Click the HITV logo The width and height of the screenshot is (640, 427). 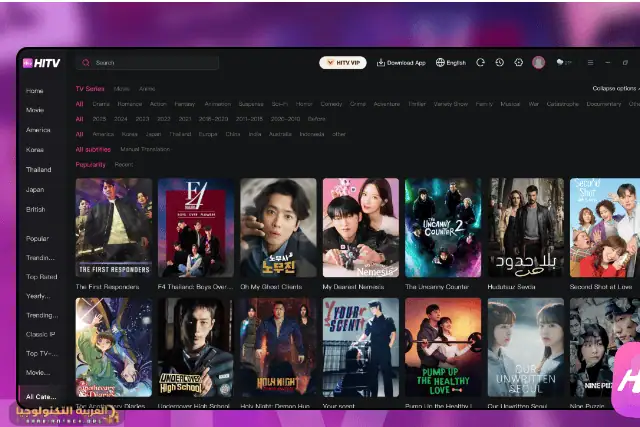[x=42, y=63]
